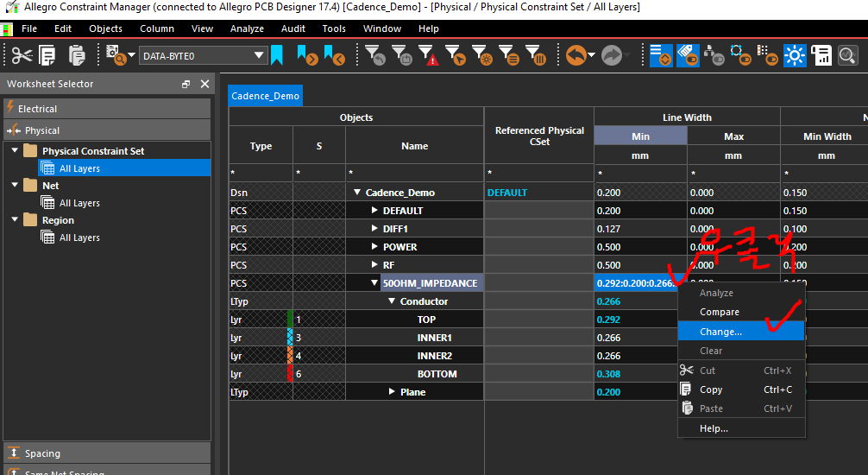868x475 pixels.
Task: Click the filter rows funnel icon
Action: [x=509, y=55]
